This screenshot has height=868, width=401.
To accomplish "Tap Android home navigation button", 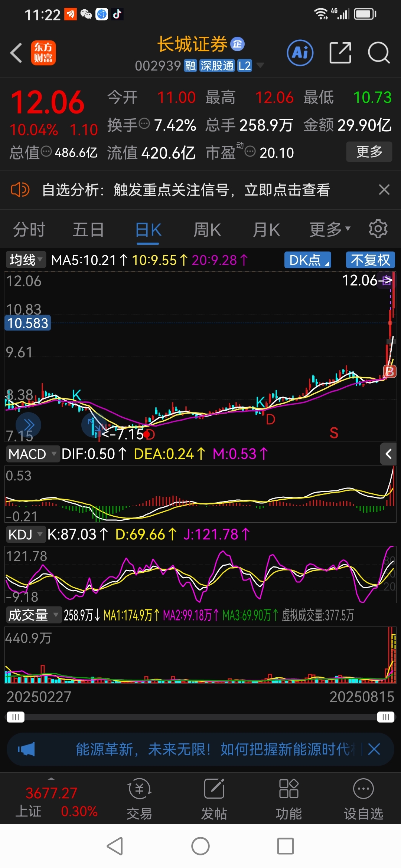I will 200,846.
